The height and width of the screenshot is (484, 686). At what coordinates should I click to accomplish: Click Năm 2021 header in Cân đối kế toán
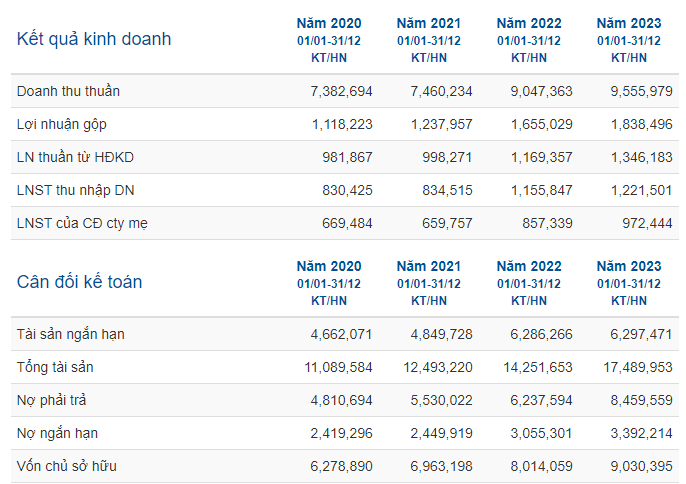pyautogui.click(x=429, y=266)
